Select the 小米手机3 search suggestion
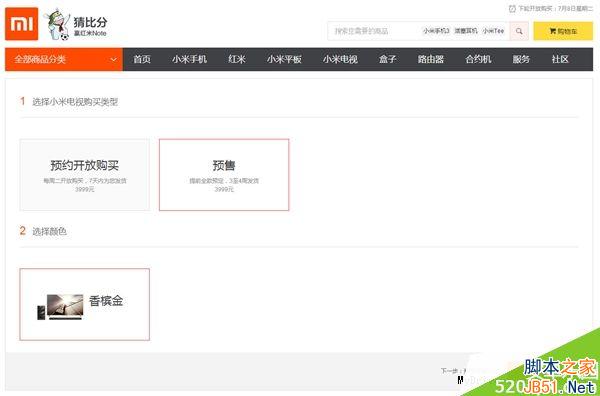 436,31
